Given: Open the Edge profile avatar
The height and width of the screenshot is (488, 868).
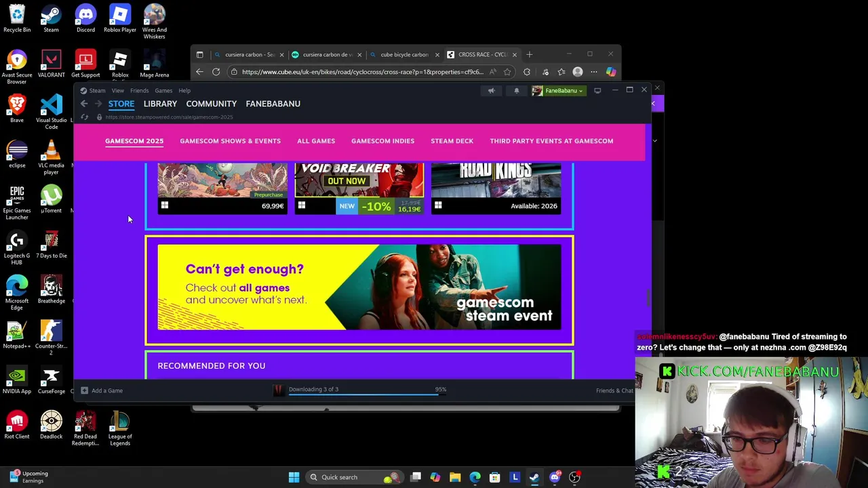Looking at the screenshot, I should 578,72.
